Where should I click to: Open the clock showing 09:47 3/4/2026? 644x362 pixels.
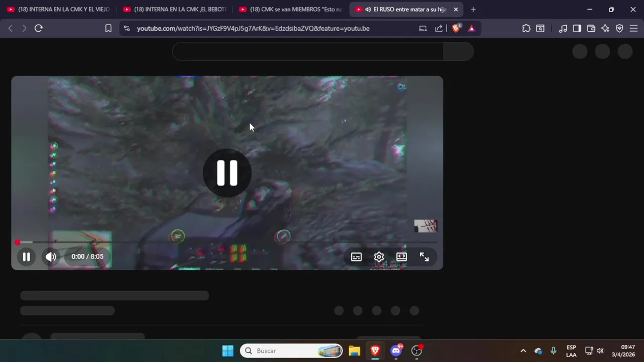[624, 351]
